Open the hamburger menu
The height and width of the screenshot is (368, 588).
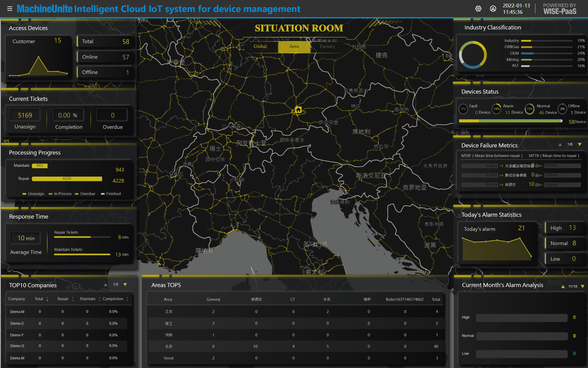(x=10, y=9)
